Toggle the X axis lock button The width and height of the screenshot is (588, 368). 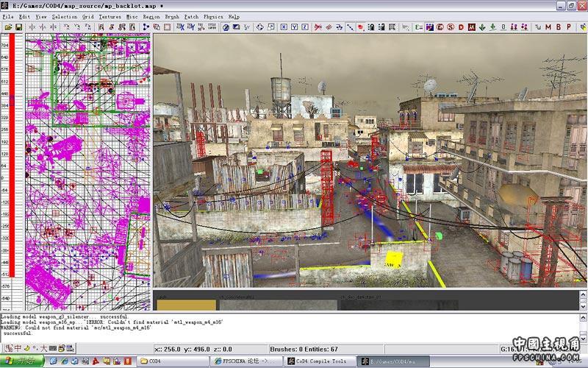[284, 27]
